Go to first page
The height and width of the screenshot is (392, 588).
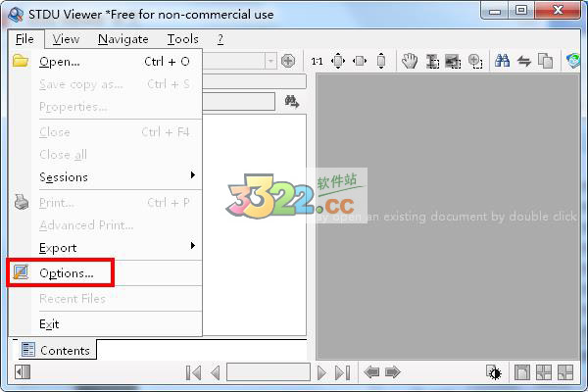coord(193,372)
